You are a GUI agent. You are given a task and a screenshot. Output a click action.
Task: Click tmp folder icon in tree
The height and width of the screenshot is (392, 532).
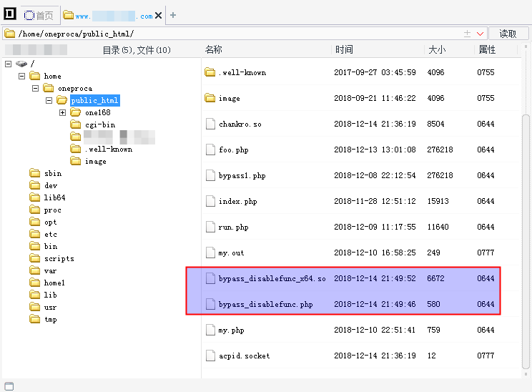click(35, 319)
